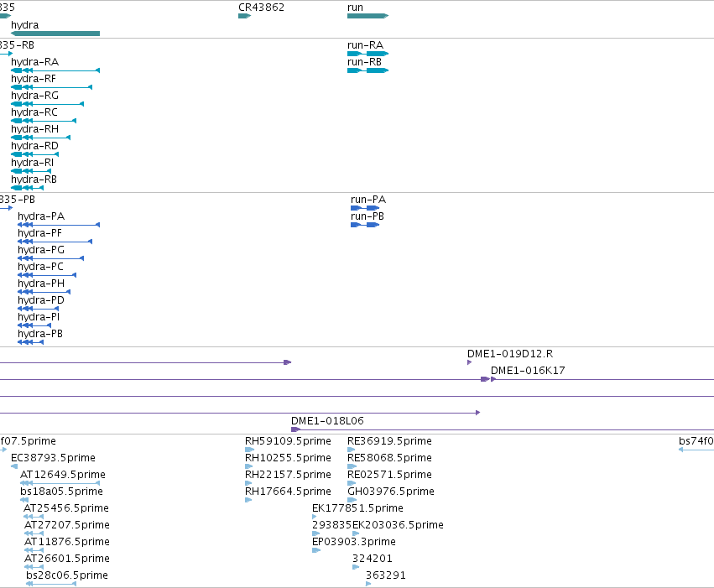Click the RH59109.5prime EST label
714x588 pixels.
click(x=288, y=441)
